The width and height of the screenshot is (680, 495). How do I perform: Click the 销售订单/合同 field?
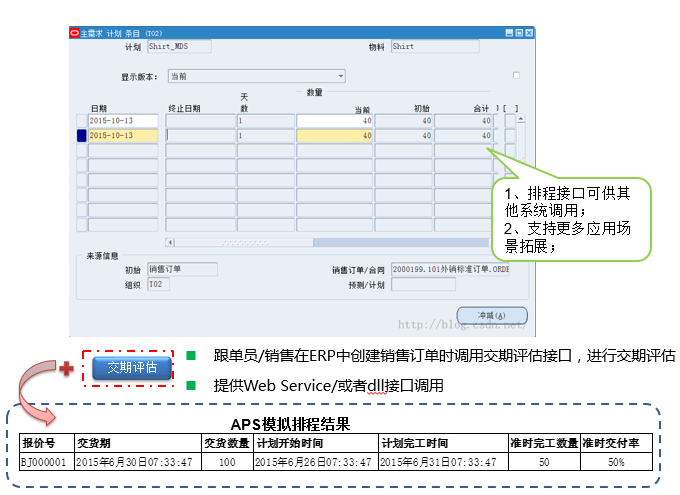[x=444, y=269]
